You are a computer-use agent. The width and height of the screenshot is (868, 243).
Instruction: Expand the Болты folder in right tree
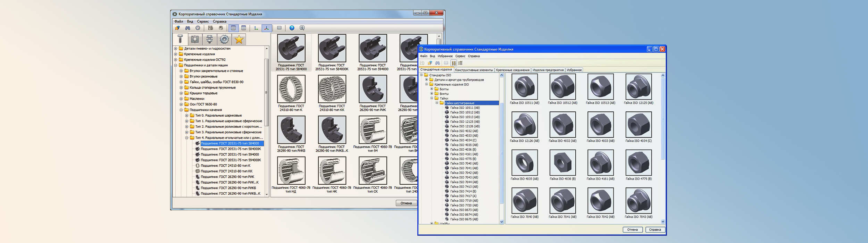tap(432, 89)
